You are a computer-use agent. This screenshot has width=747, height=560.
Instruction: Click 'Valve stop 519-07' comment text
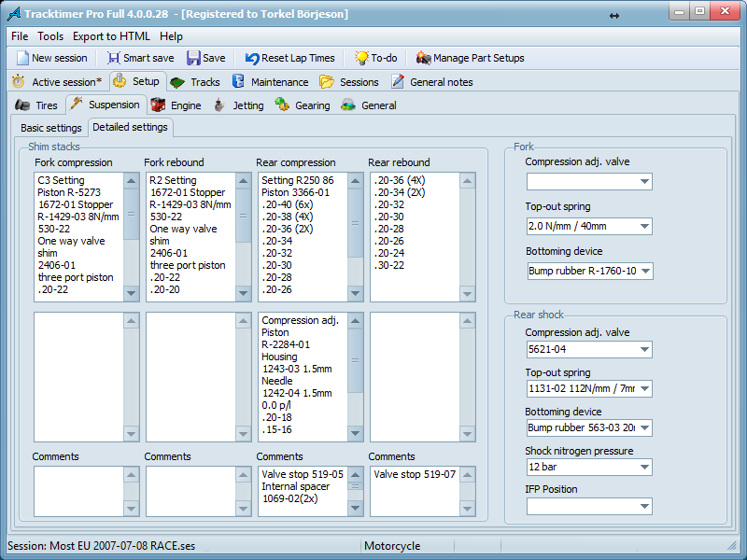[415, 474]
